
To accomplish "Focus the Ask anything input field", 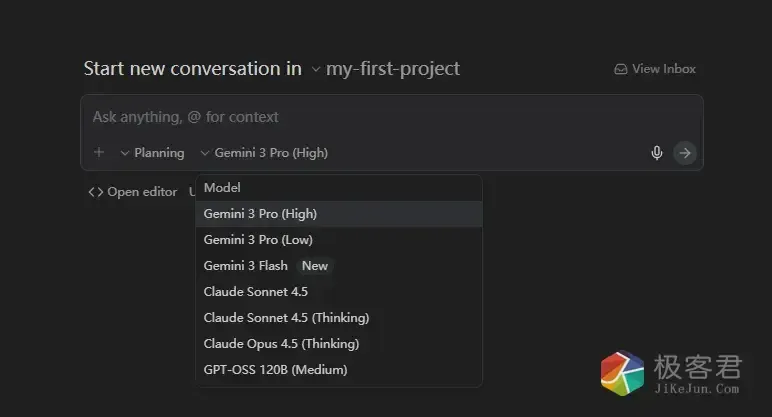I will coord(390,117).
